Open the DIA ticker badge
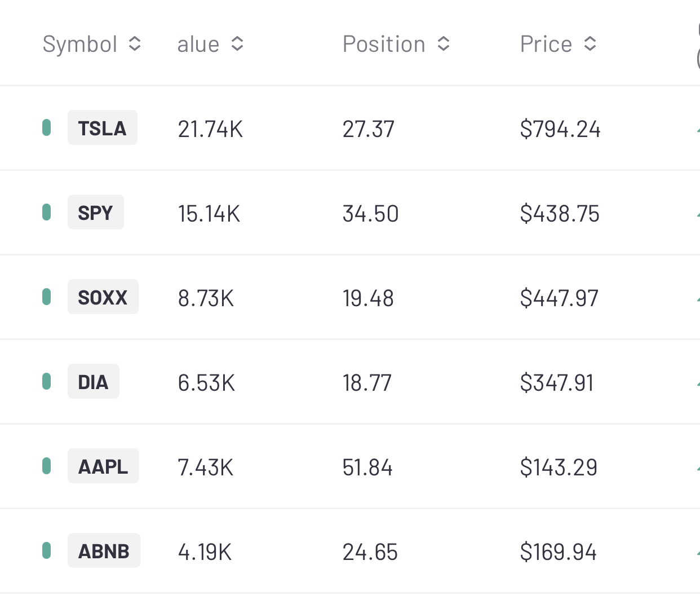Viewport: 700px width, 600px height. pyautogui.click(x=93, y=382)
